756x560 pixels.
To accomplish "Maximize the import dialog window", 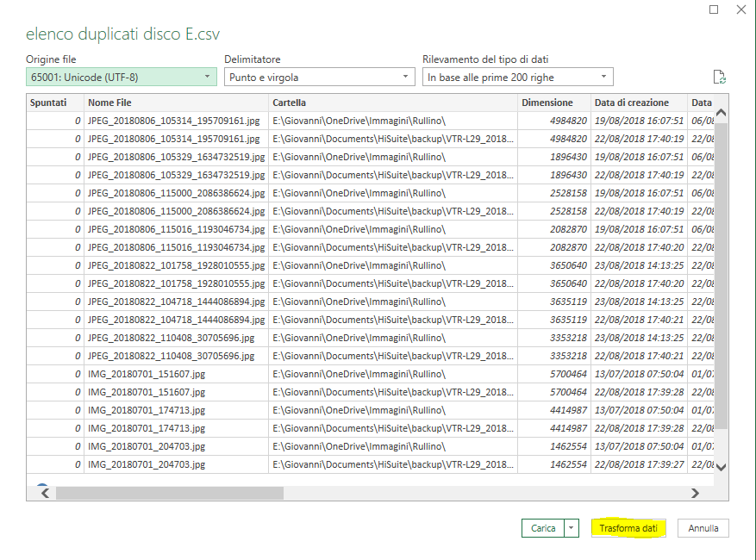I will click(714, 9).
